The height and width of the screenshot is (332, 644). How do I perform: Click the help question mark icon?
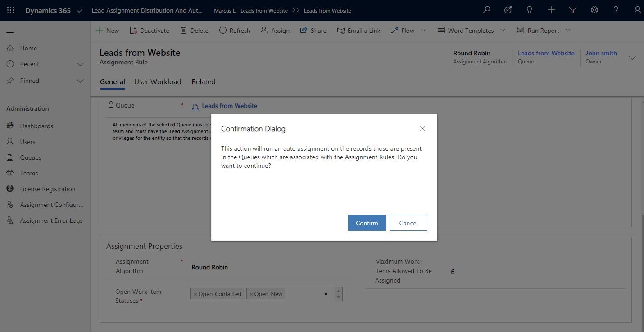[x=616, y=10]
